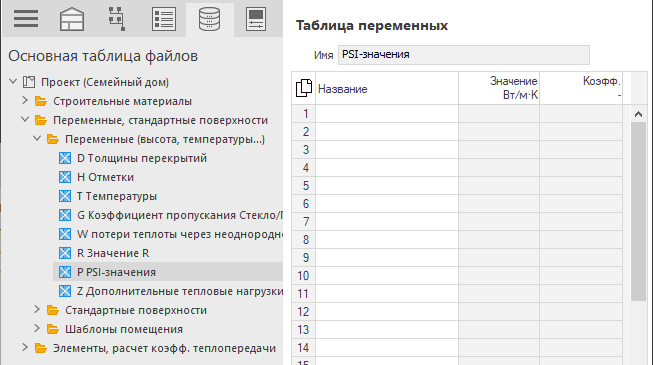
Task: Open G Коэффициент пропускания table
Action: pos(180,215)
